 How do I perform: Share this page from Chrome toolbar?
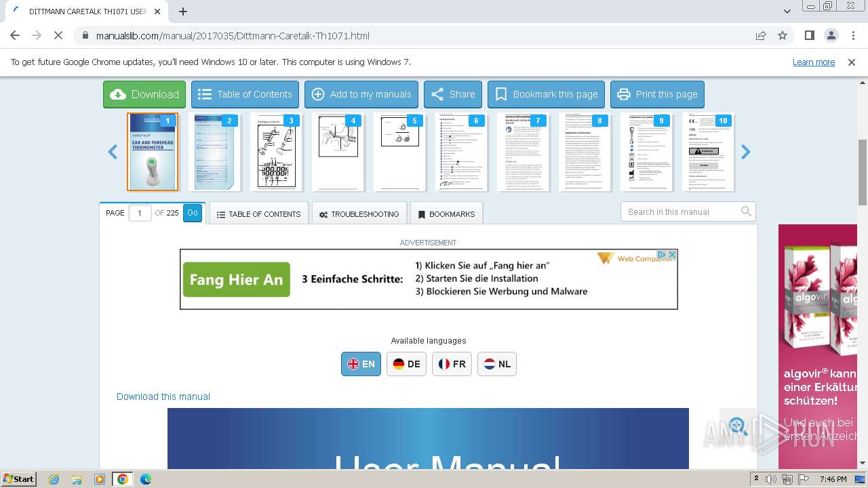[761, 35]
